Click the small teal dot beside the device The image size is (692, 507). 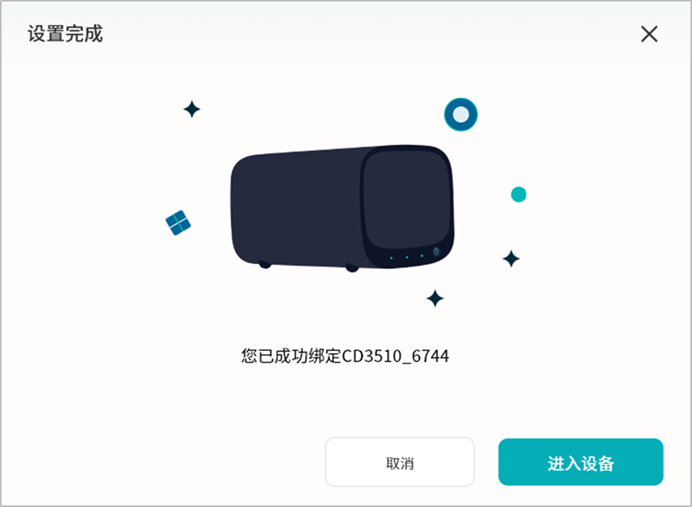click(519, 194)
